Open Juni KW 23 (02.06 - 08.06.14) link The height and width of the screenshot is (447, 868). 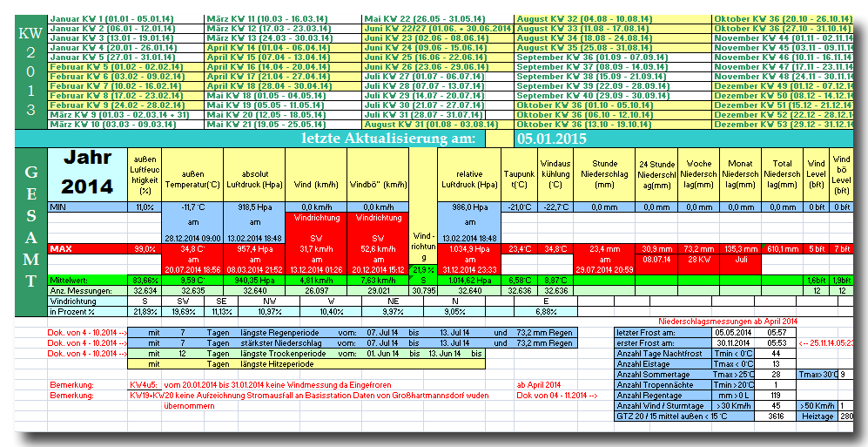click(427, 38)
